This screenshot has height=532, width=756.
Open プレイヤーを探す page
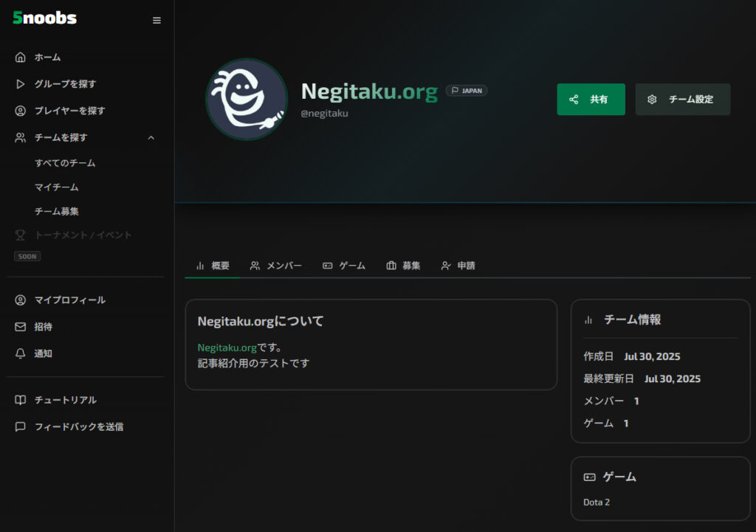(70, 111)
